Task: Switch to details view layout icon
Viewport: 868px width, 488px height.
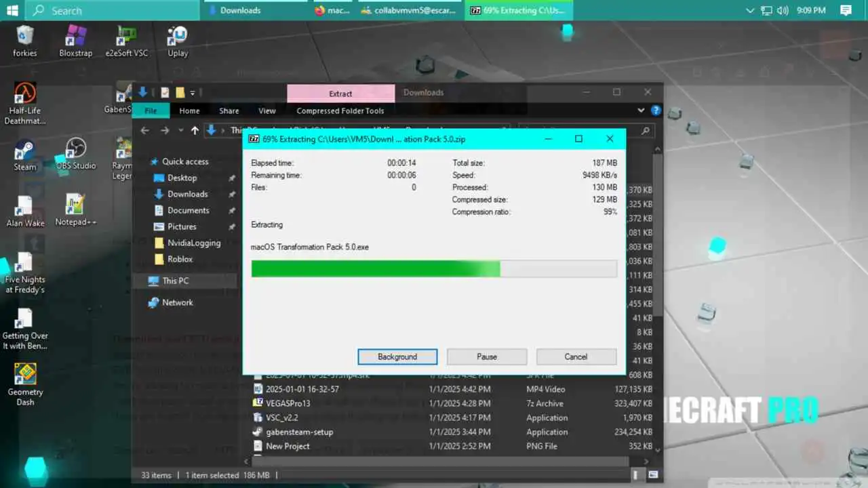Action: pos(636,475)
